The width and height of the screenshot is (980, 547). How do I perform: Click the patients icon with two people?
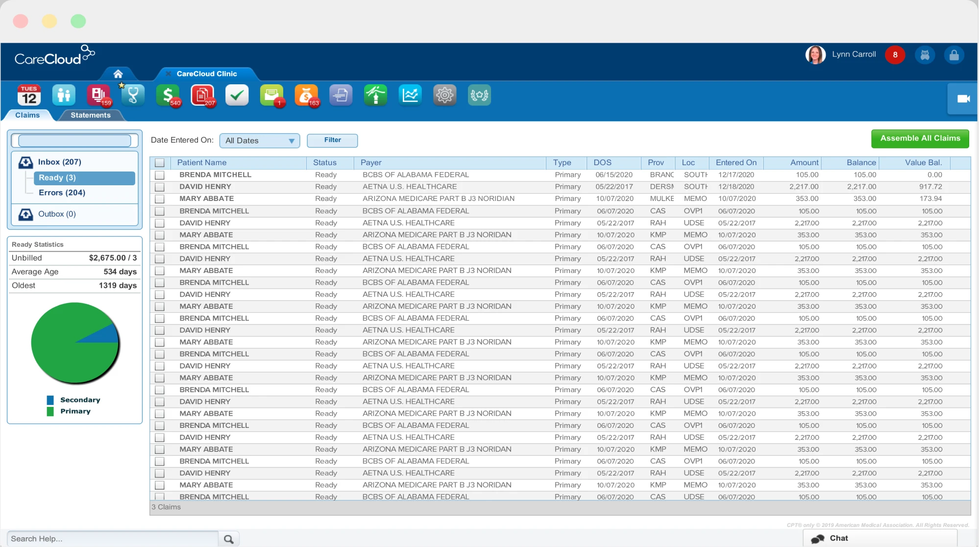64,95
